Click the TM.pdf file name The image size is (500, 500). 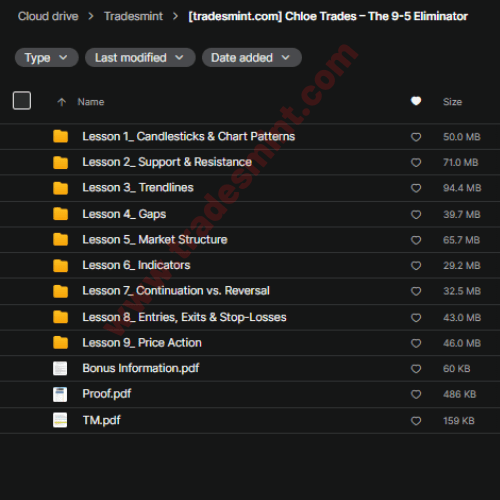(102, 420)
